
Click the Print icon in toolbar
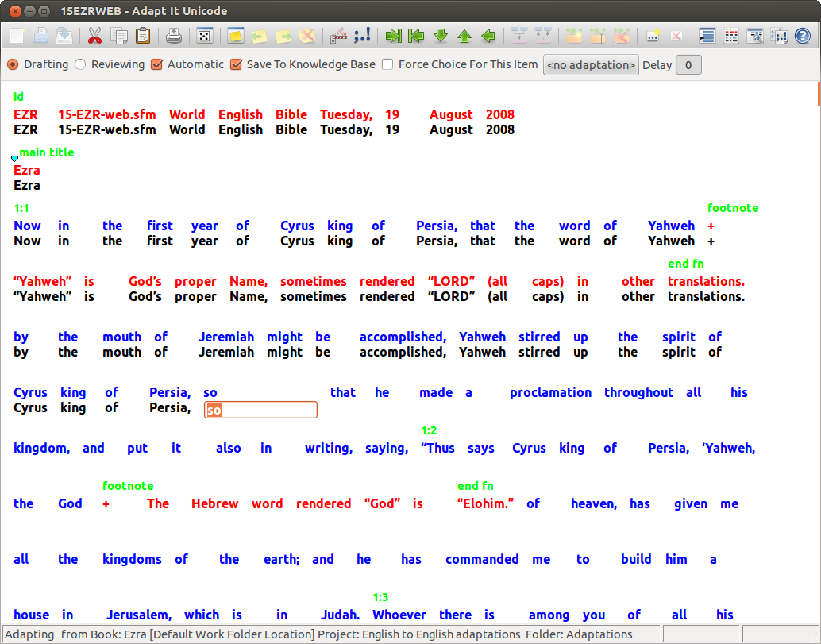175,36
